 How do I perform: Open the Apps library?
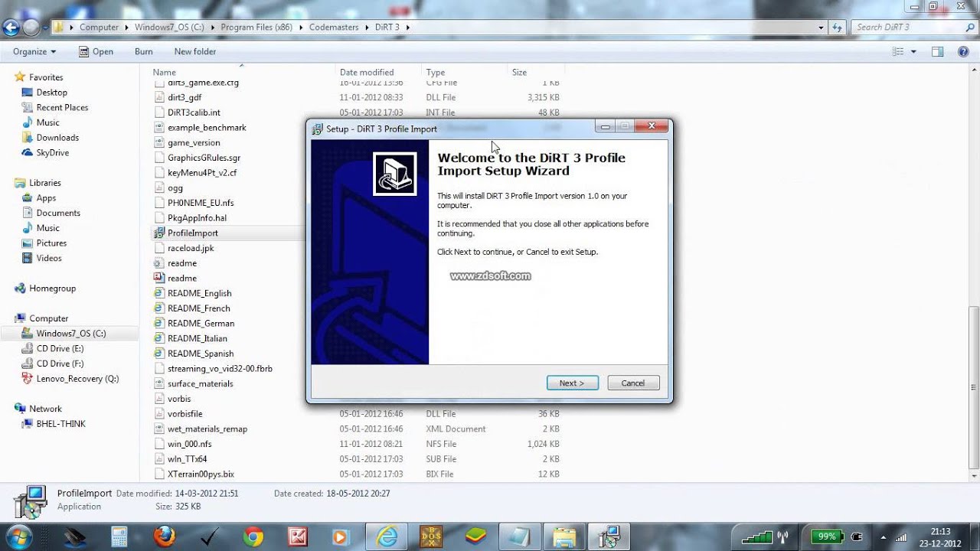[x=46, y=198]
